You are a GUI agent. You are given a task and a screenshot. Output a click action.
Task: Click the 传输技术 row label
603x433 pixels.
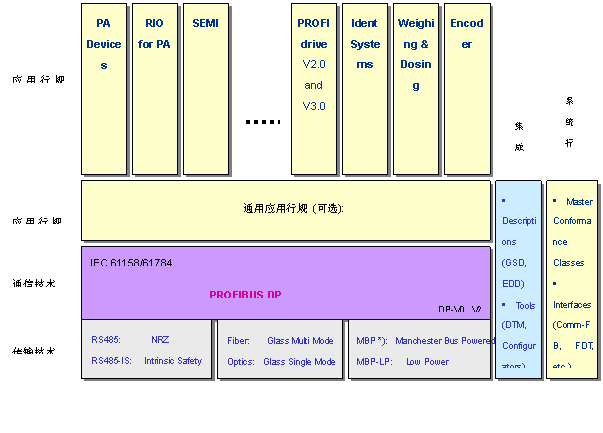pyautogui.click(x=34, y=350)
